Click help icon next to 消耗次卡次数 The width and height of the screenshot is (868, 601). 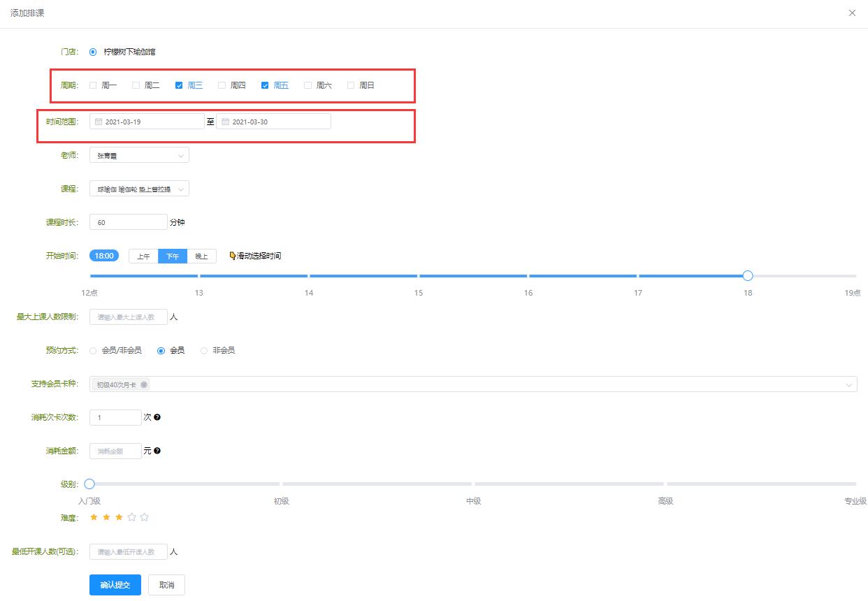coord(157,417)
